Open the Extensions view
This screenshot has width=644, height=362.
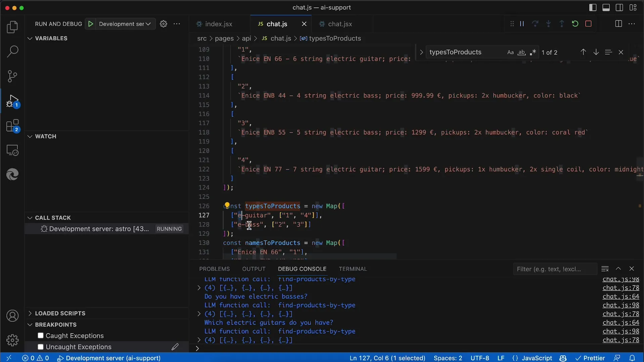point(12,126)
